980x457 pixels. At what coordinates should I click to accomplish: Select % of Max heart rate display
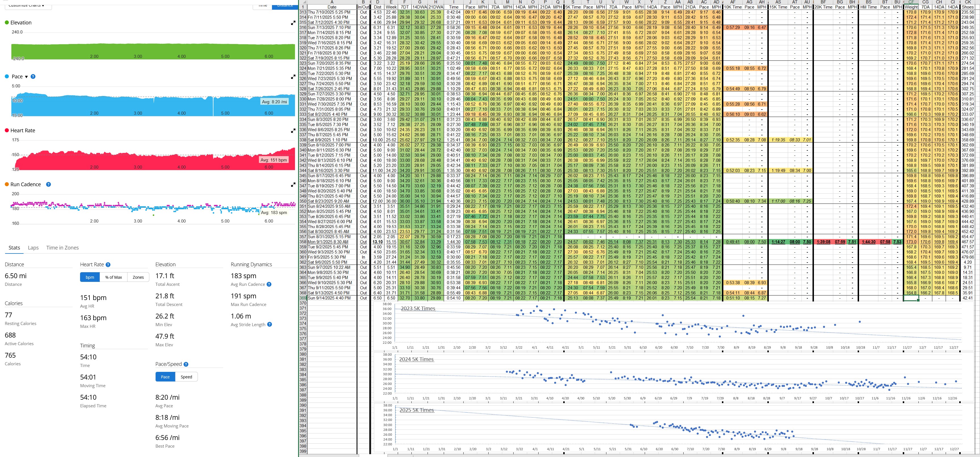tap(113, 277)
